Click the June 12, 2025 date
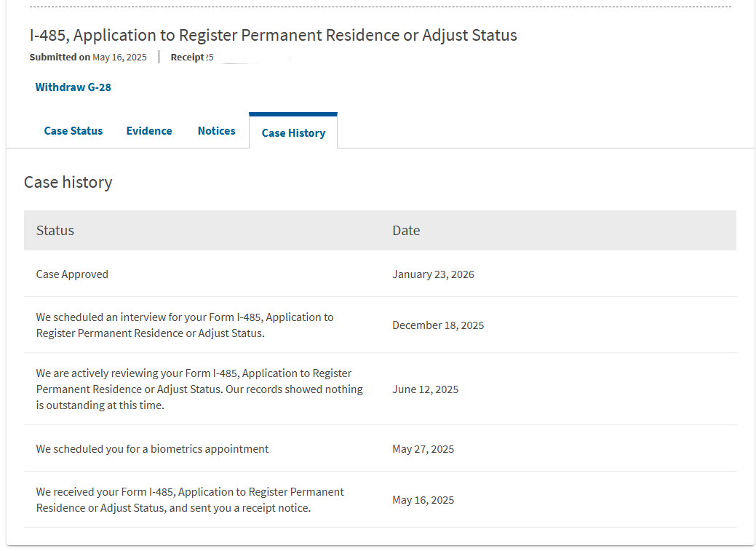This screenshot has height=551, width=756. (x=425, y=389)
